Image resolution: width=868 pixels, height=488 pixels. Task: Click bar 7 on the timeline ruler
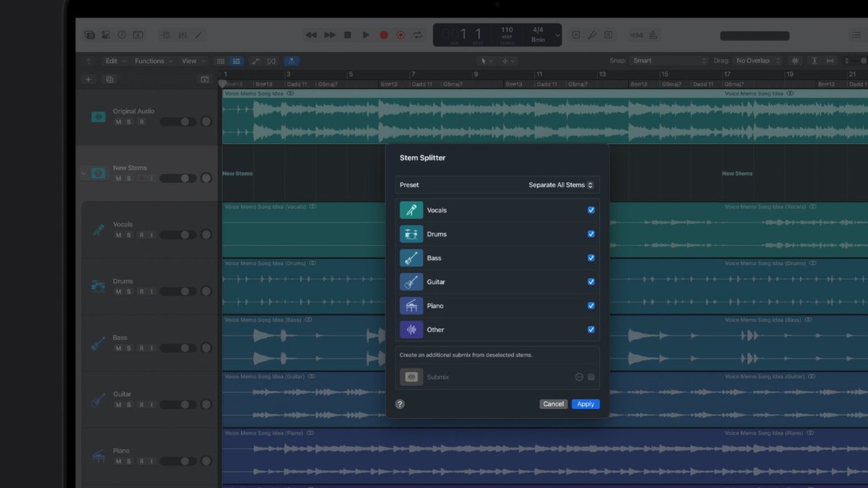pos(413,74)
